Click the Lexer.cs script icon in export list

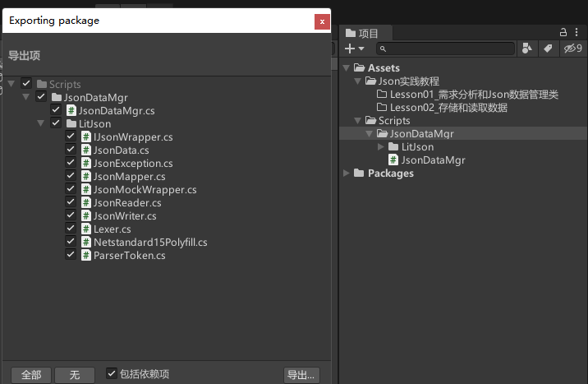[86, 229]
